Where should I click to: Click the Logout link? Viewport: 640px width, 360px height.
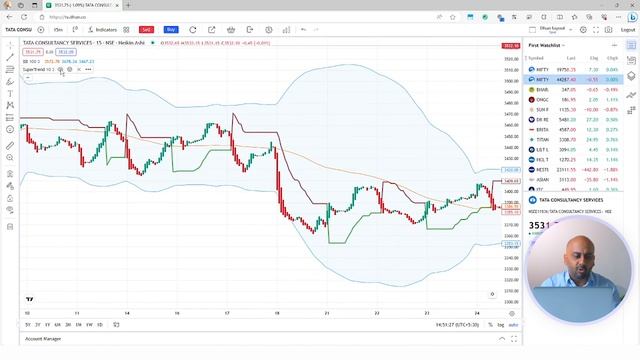[x=628, y=30]
